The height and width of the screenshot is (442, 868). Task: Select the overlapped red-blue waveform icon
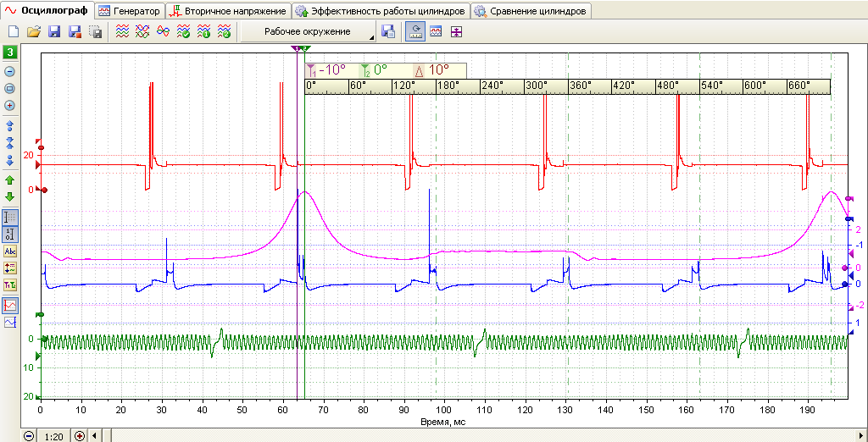click(x=164, y=32)
